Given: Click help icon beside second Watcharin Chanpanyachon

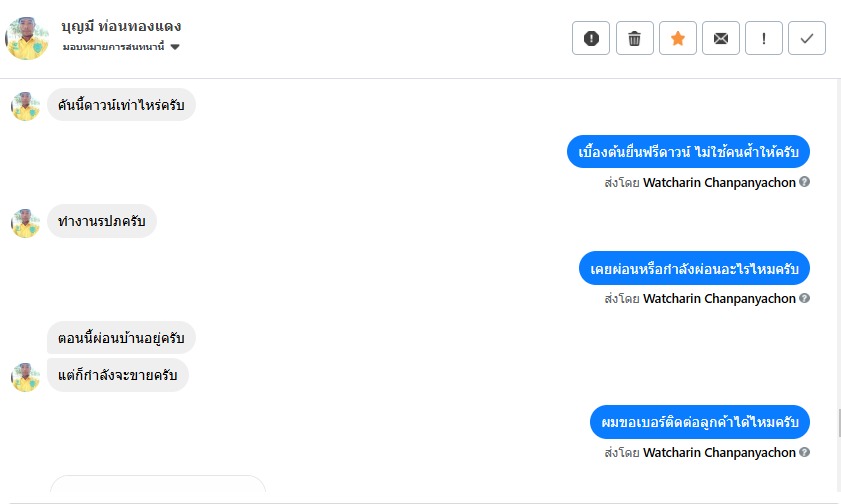Looking at the screenshot, I should point(804,298).
